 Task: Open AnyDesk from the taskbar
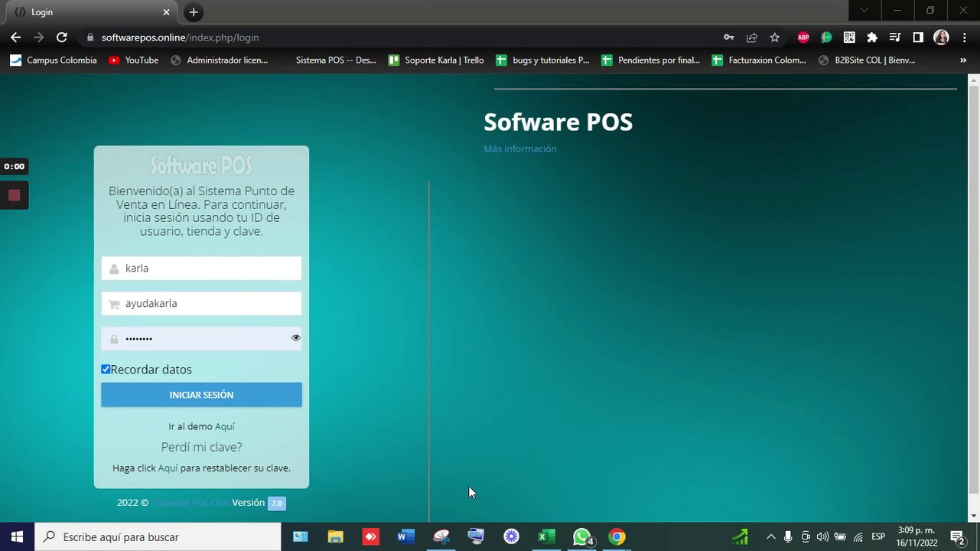point(371,537)
